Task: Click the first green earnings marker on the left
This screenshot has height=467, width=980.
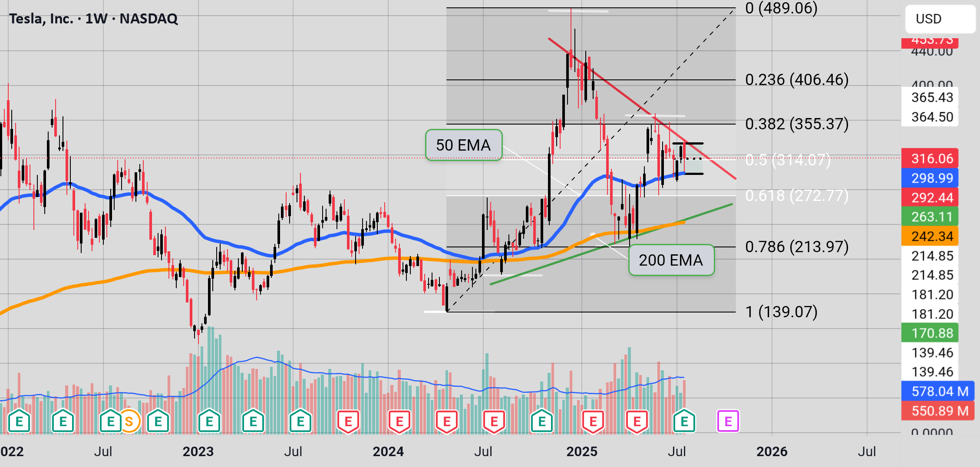Action: pyautogui.click(x=19, y=421)
